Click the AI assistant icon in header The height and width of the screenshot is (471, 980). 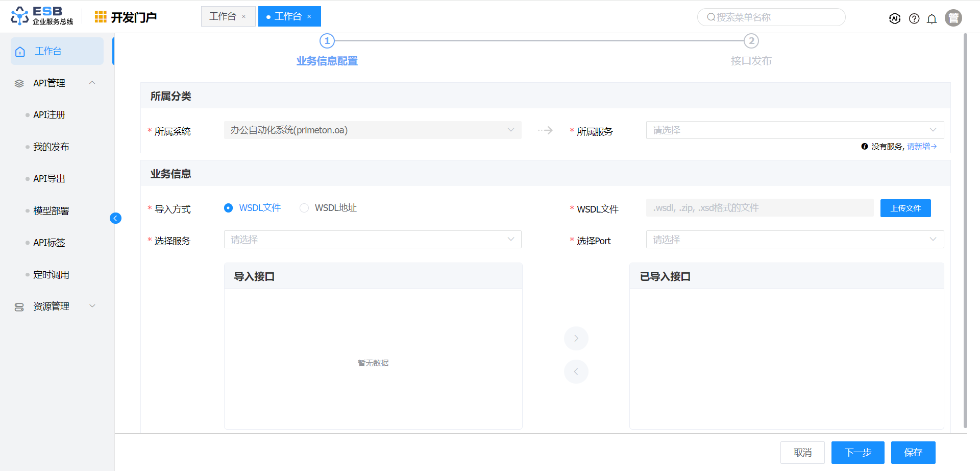click(x=894, y=18)
